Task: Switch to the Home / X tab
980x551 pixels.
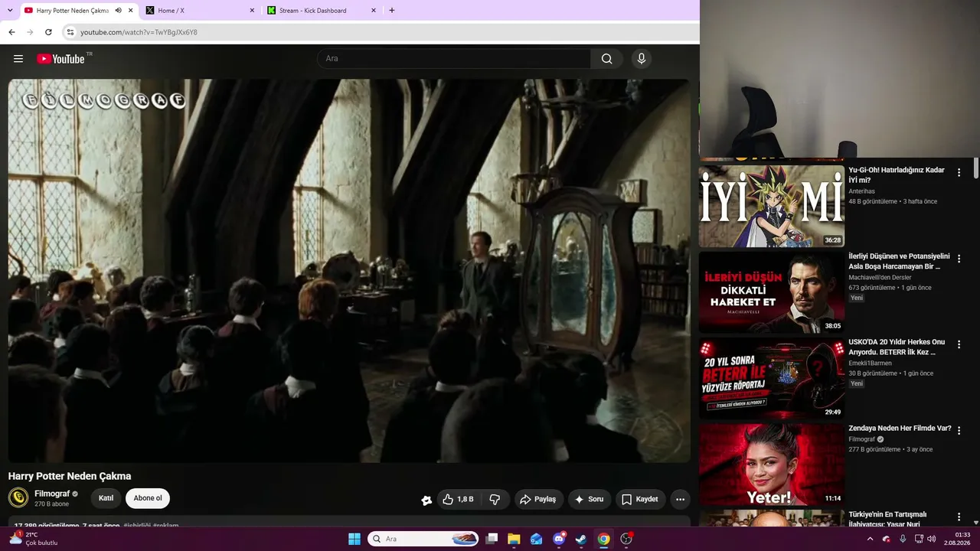Action: point(200,11)
